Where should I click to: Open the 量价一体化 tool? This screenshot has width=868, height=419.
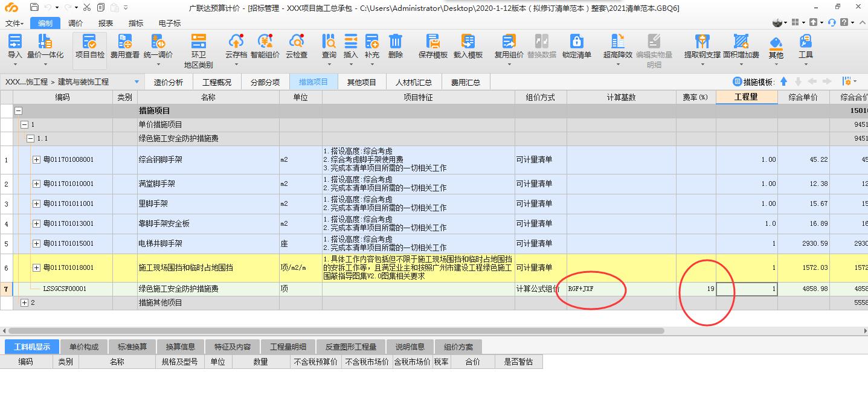[x=45, y=41]
